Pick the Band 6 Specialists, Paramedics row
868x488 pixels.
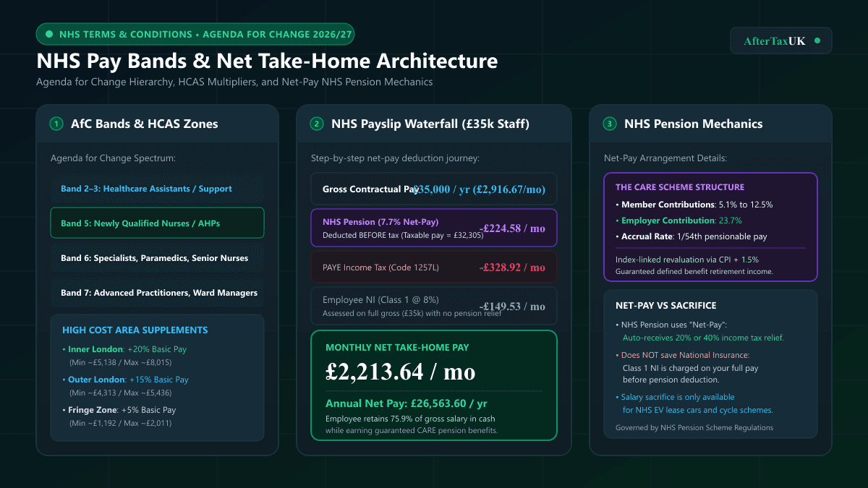[157, 258]
